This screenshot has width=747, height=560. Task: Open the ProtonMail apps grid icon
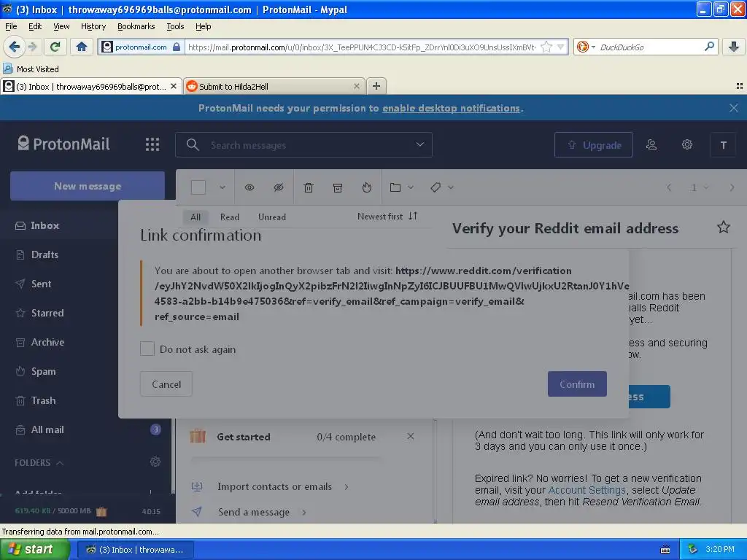coord(152,144)
